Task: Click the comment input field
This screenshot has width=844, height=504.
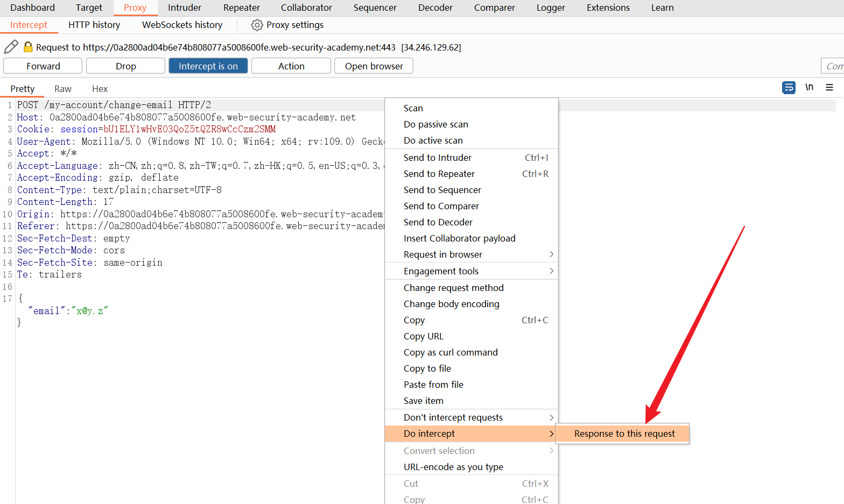Action: [832, 66]
